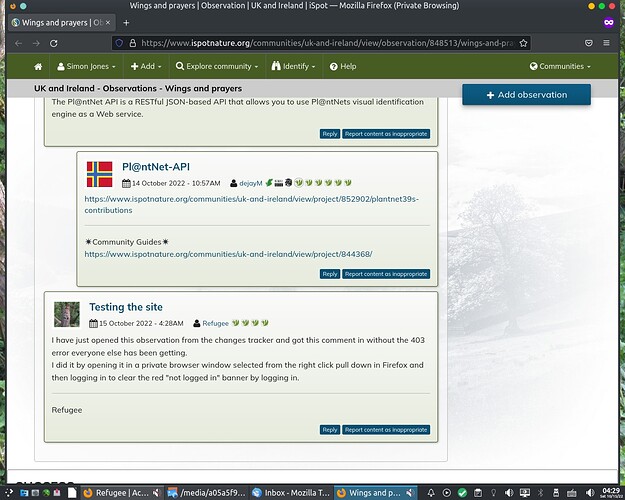
Task: Bookmark this page with the star icon
Action: coord(523,43)
